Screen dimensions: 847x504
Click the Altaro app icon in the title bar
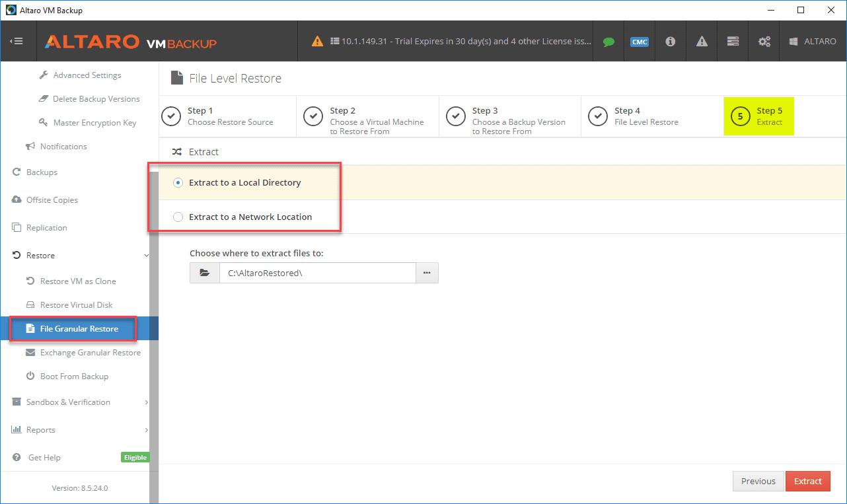(11, 10)
